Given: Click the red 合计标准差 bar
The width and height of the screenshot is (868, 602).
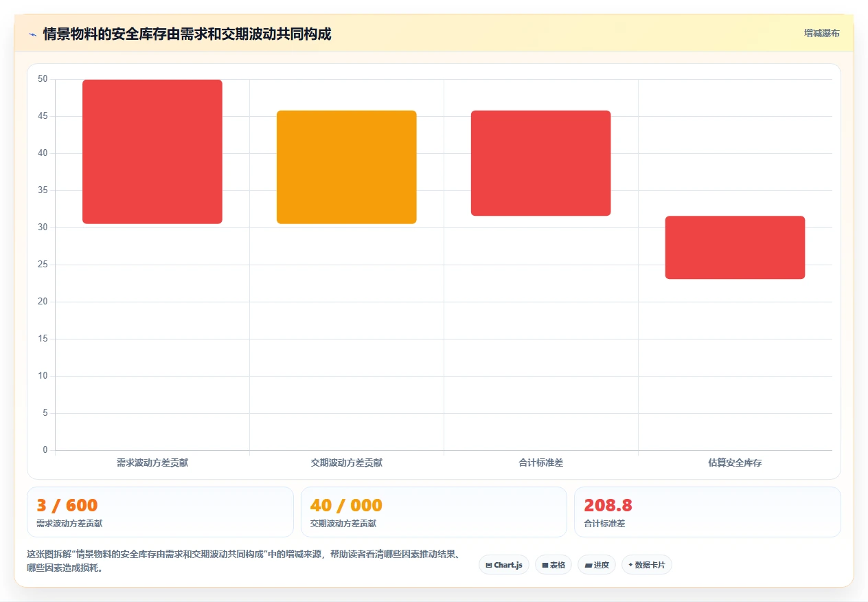Looking at the screenshot, I should 541,164.
